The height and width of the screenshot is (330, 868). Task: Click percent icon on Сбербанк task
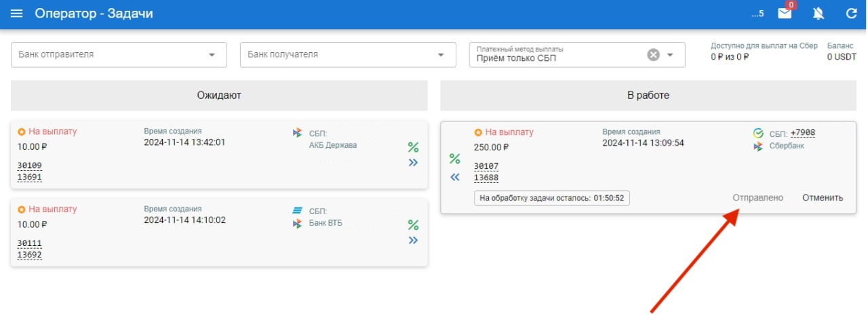coord(455,159)
